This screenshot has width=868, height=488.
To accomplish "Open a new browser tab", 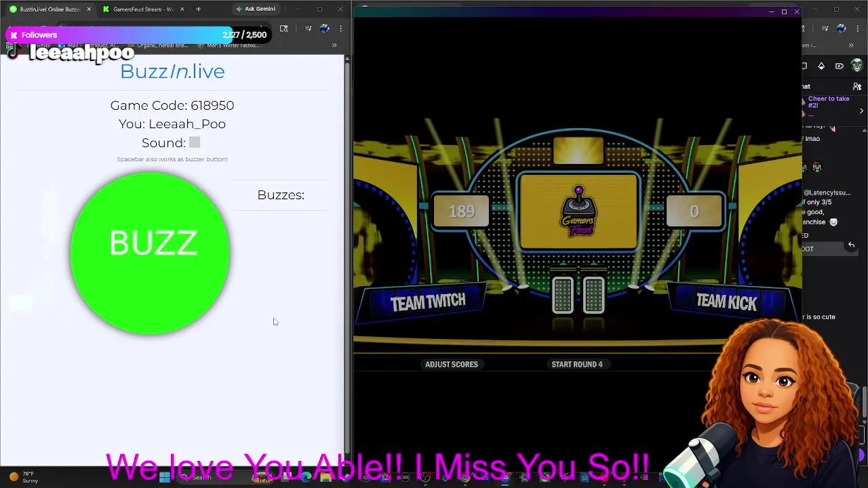I will pyautogui.click(x=198, y=9).
